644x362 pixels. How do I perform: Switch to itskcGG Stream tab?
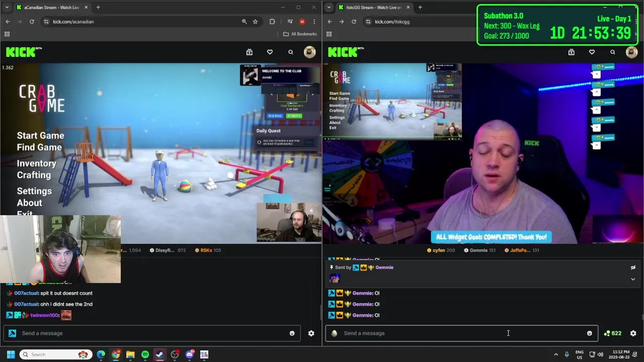click(x=374, y=8)
